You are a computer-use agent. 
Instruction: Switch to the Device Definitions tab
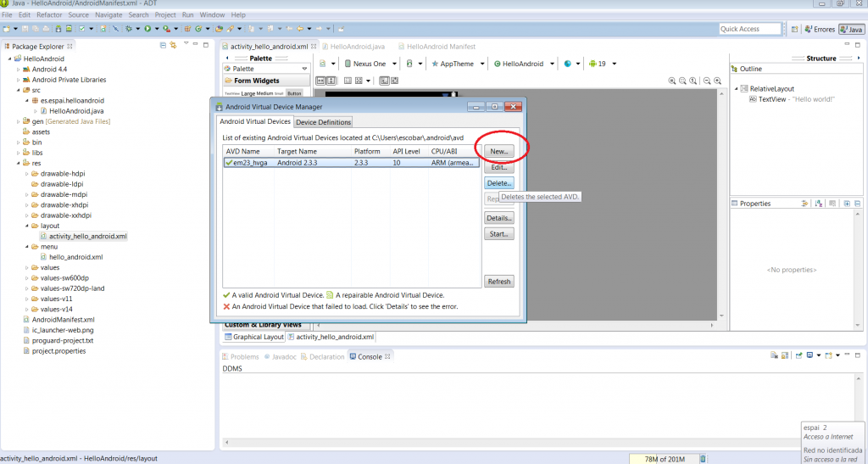click(x=323, y=122)
